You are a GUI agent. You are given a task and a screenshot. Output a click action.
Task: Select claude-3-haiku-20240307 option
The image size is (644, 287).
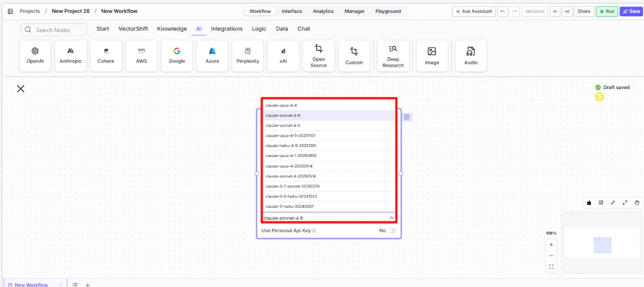(x=329, y=206)
